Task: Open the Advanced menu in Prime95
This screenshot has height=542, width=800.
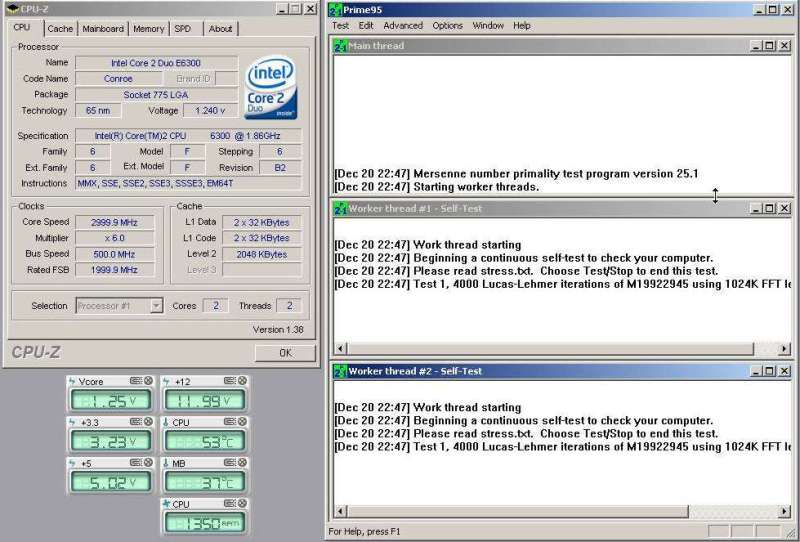Action: (403, 26)
